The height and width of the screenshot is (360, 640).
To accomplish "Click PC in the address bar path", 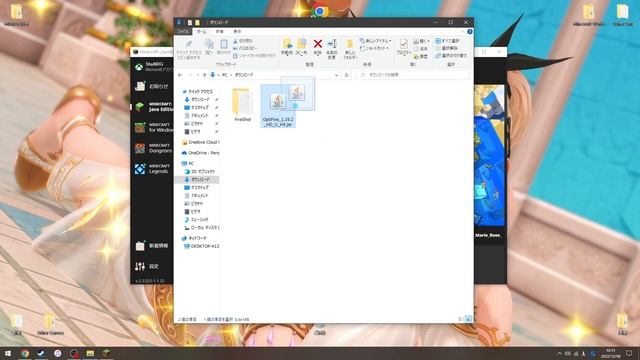I will coord(224,75).
